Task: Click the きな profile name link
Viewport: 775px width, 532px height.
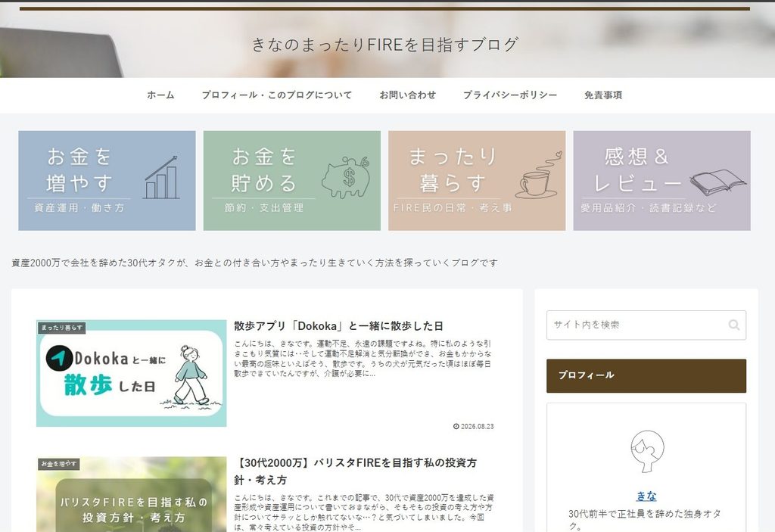Action: coord(646,496)
